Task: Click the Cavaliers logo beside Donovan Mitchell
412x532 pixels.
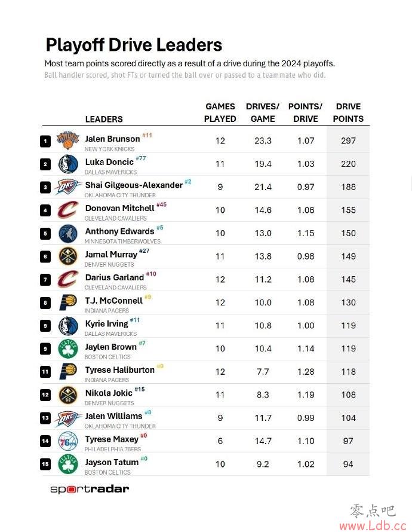Action: 67,210
